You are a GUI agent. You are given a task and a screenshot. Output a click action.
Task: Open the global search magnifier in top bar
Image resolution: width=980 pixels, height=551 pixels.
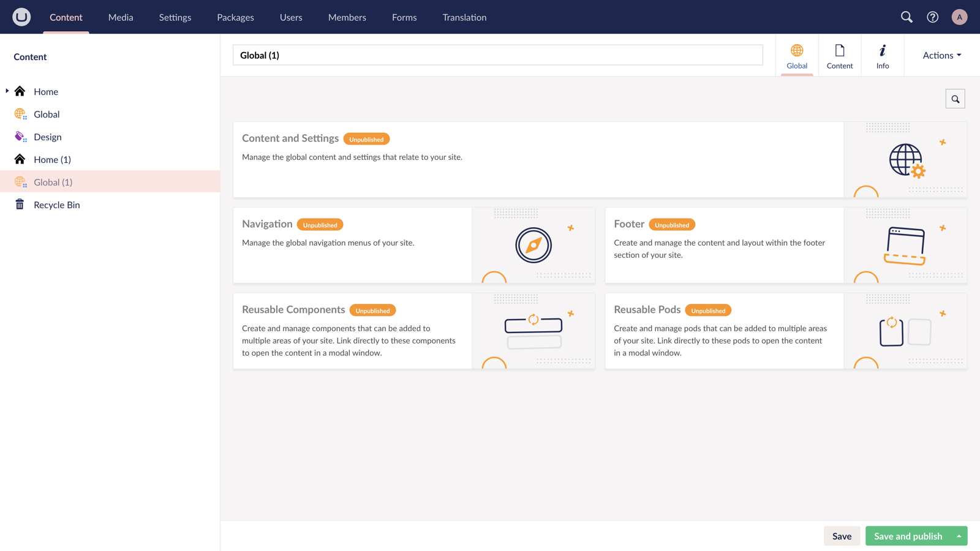pos(907,17)
